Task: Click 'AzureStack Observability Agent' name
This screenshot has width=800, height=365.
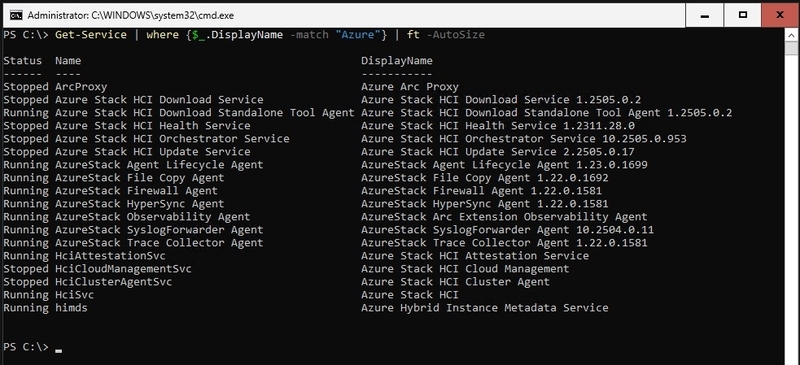Action: (x=153, y=217)
